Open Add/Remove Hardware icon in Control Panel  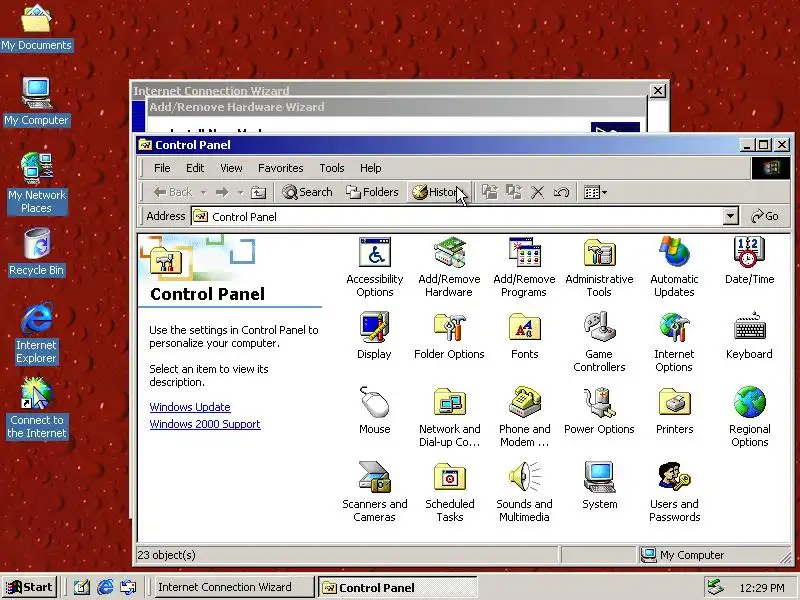tap(449, 267)
